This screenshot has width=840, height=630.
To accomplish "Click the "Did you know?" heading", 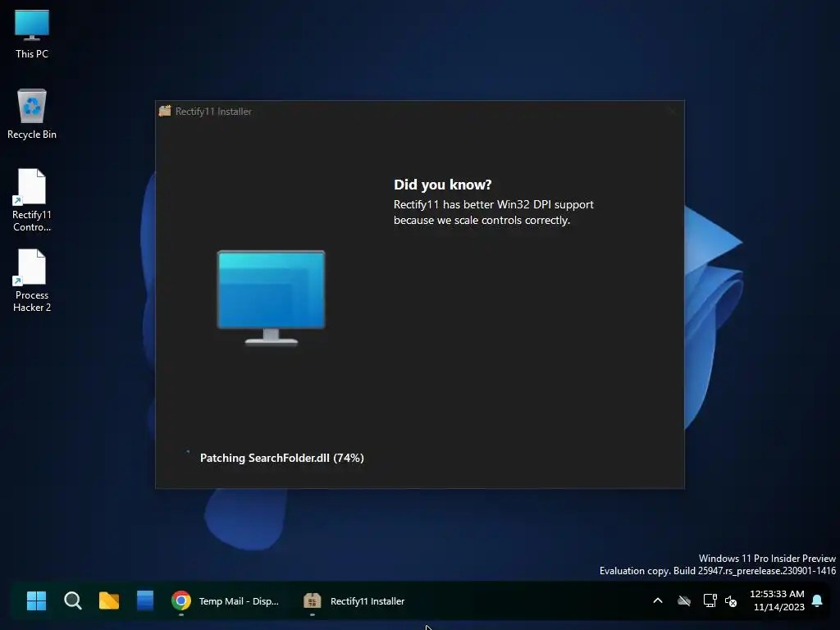I will pos(442,185).
